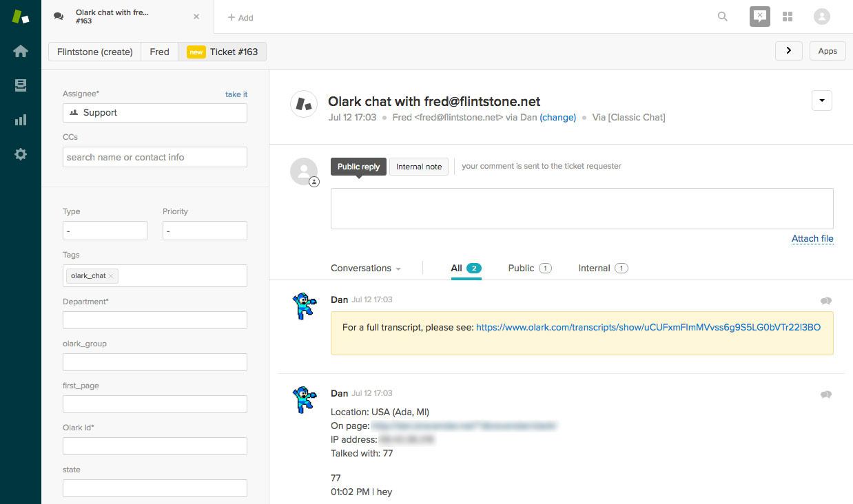Image resolution: width=853 pixels, height=504 pixels.
Task: Click in the reply text area
Action: coord(582,209)
